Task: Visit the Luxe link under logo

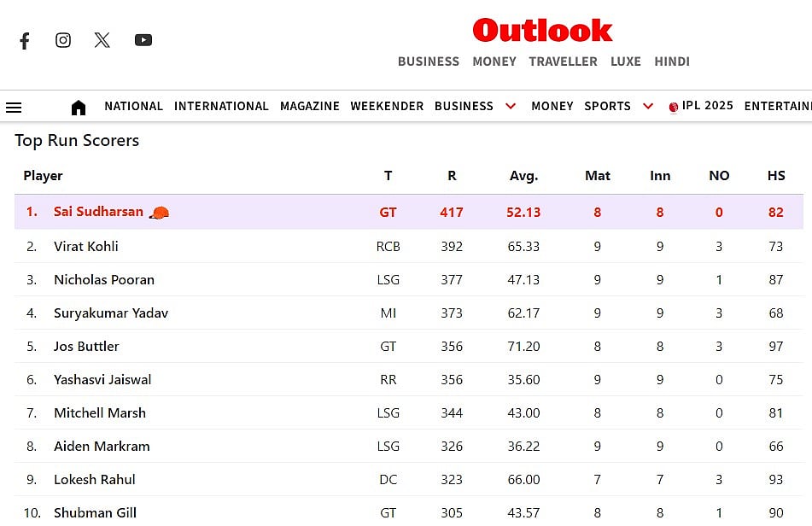Action: (x=626, y=61)
